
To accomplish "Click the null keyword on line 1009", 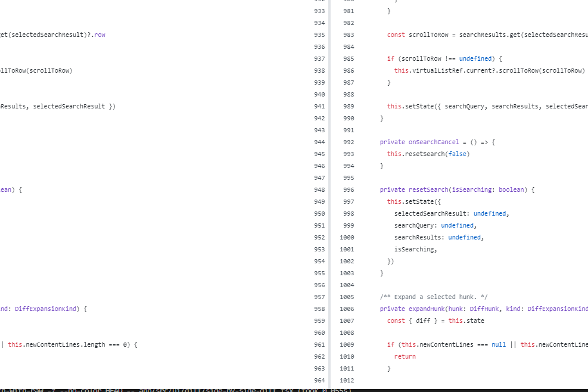I will (x=498, y=344).
